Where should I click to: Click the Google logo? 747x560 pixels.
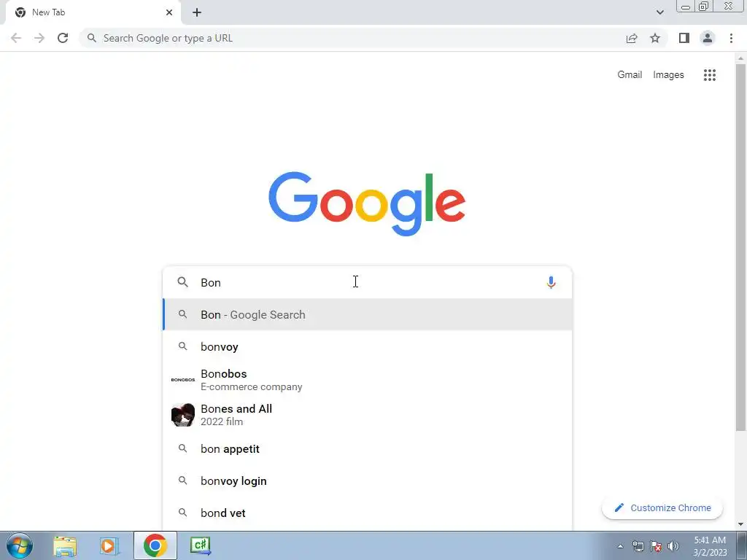pos(367,204)
